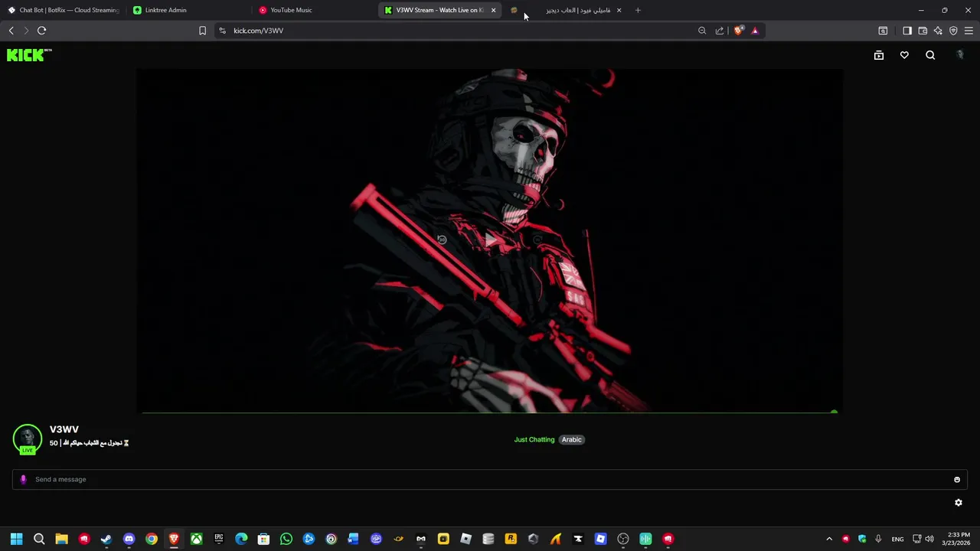Close the Arabic Family Feud tab
The height and width of the screenshot is (551, 980).
tap(619, 10)
